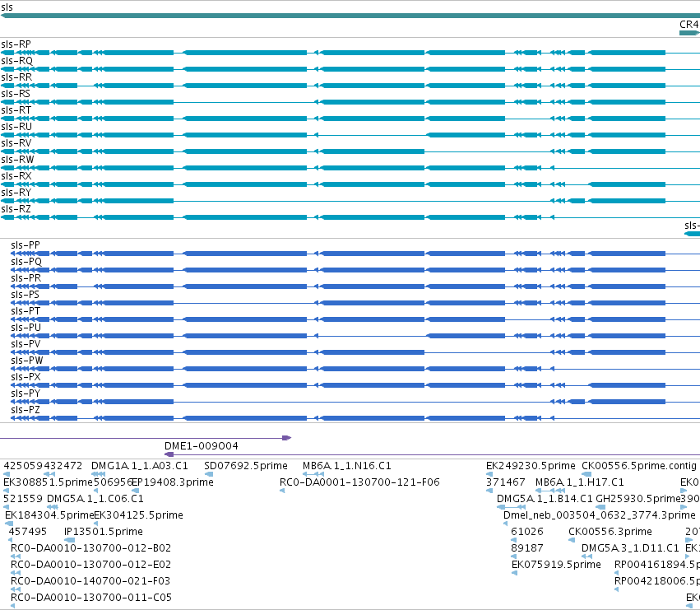
Task: Select EST label RC0-DA0010-130700-011-C05
Action: click(x=91, y=597)
